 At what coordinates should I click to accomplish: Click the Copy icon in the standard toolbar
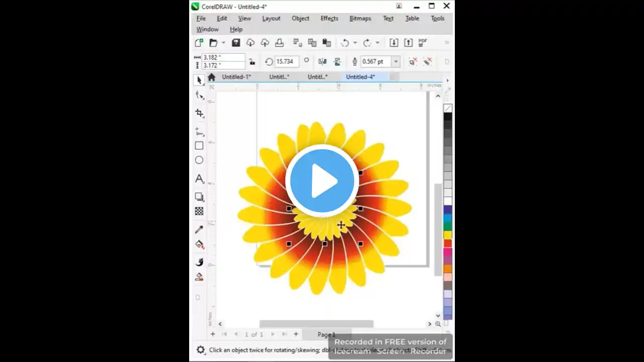312,43
